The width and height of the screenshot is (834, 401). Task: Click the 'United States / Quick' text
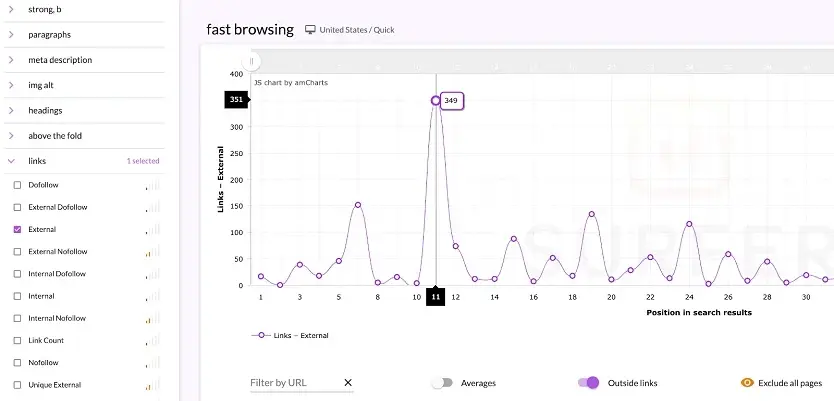[357, 30]
